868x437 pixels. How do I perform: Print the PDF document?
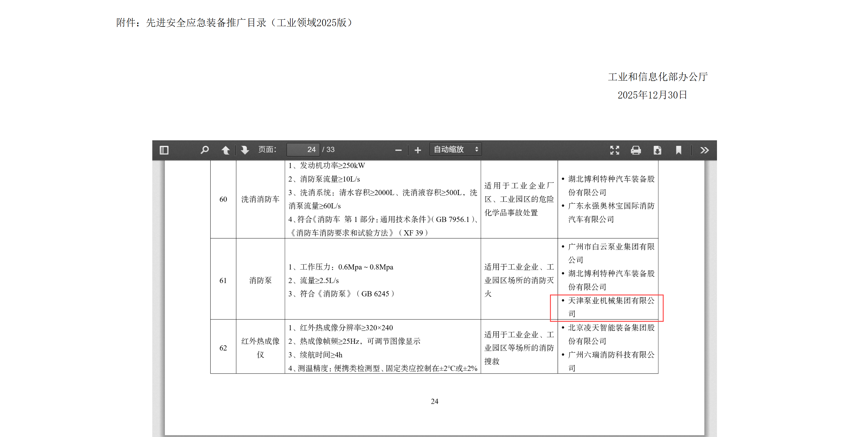click(636, 150)
